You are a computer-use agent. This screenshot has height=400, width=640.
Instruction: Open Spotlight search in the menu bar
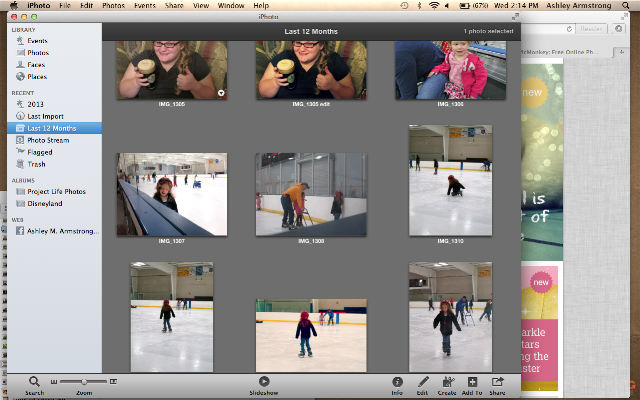tap(626, 6)
